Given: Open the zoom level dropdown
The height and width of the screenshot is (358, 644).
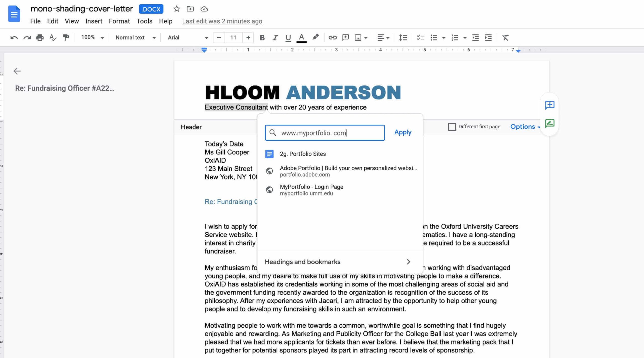Looking at the screenshot, I should coord(92,38).
